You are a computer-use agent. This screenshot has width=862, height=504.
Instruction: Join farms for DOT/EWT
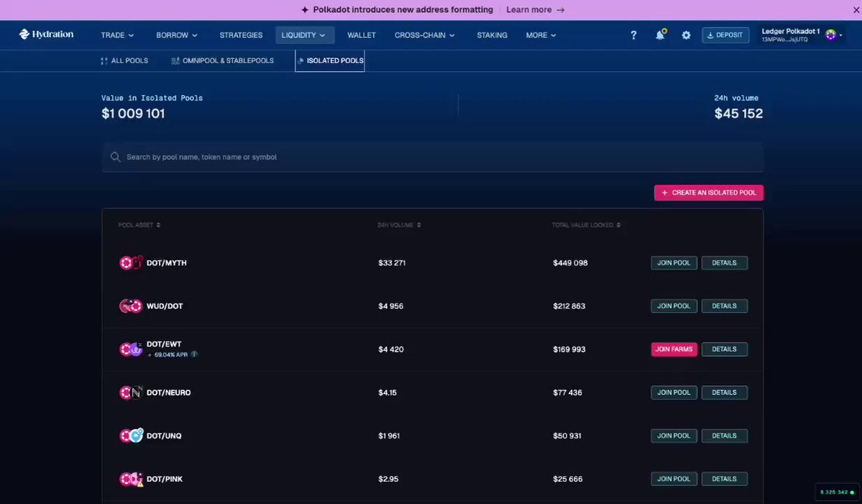coord(674,349)
